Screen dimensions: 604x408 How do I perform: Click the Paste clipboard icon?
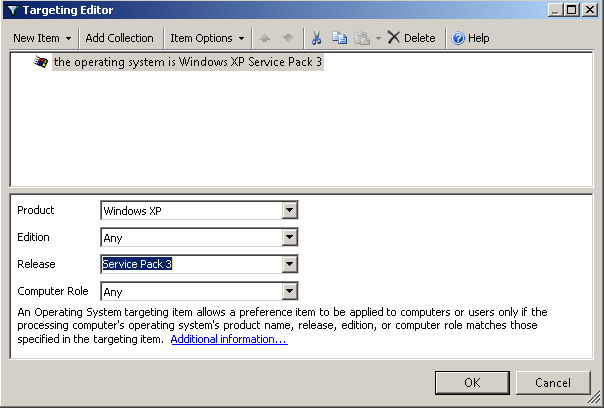click(x=362, y=38)
